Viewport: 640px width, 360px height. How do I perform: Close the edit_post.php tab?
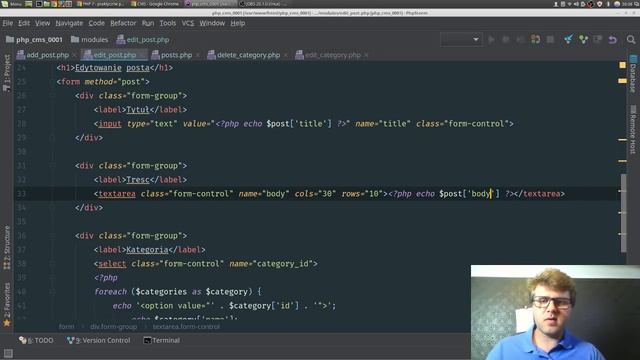(x=142, y=55)
